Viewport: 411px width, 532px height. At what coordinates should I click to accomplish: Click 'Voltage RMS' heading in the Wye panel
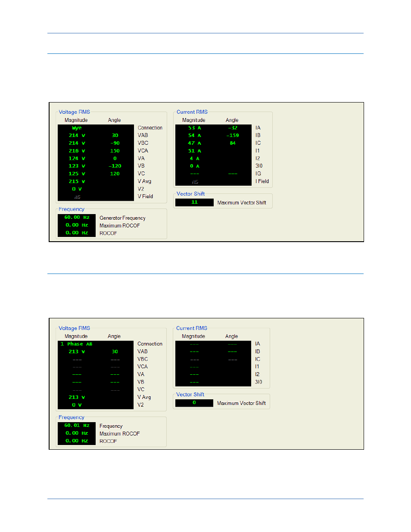[x=74, y=112]
